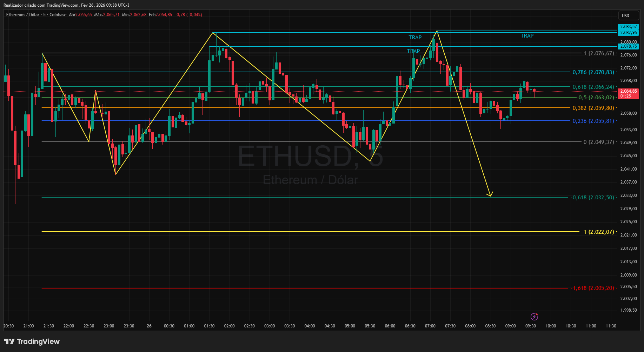Click the rightmost TRAP label near the price axis

pos(527,36)
